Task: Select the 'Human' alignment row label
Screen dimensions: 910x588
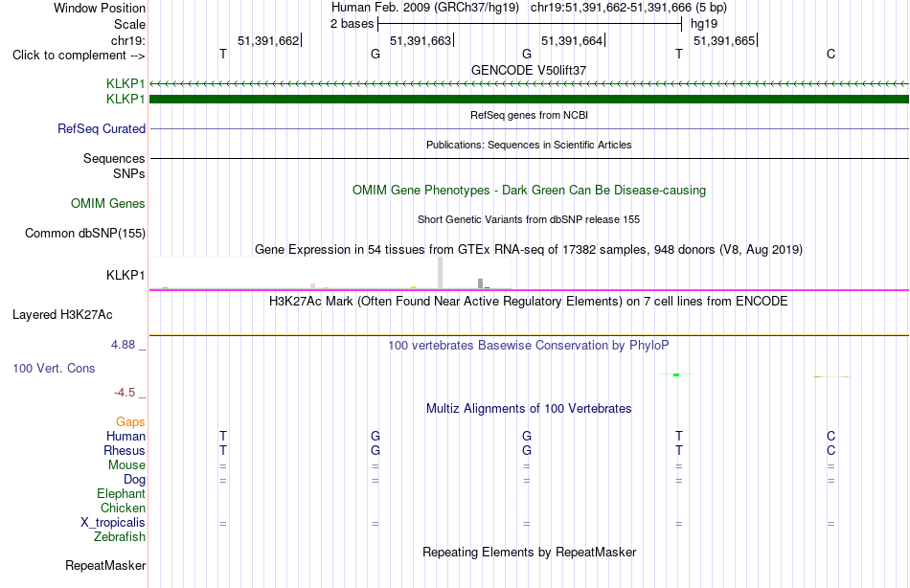Action: pos(125,437)
